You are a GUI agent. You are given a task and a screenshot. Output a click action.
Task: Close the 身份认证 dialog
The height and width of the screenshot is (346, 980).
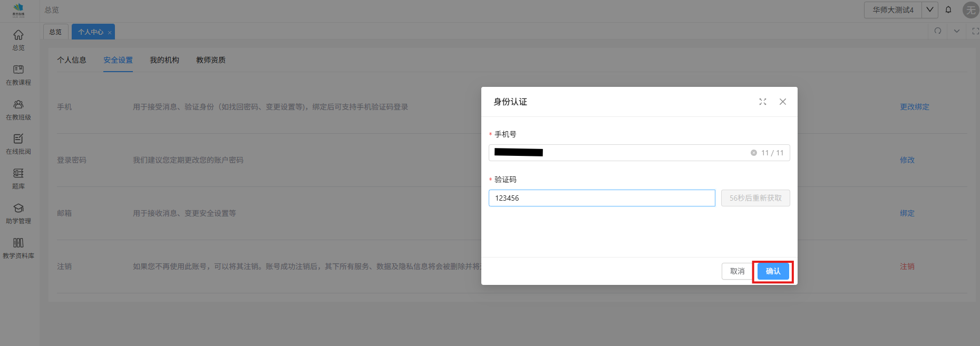click(x=783, y=102)
